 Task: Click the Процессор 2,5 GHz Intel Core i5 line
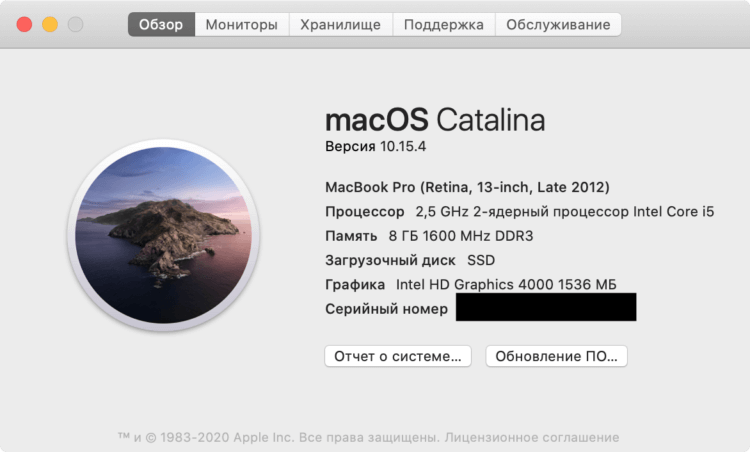point(519,211)
